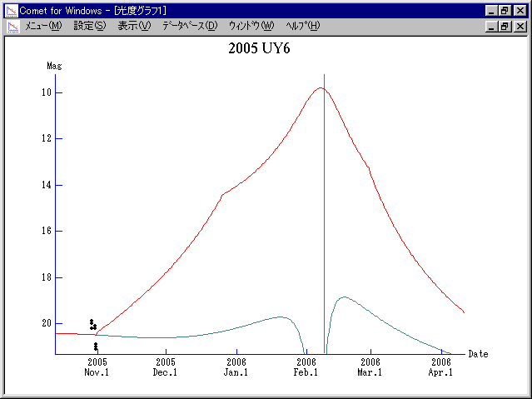Viewport: 532px width, 399px height.
Task: Minimize the Comet for Windows application window
Action: 491,10
